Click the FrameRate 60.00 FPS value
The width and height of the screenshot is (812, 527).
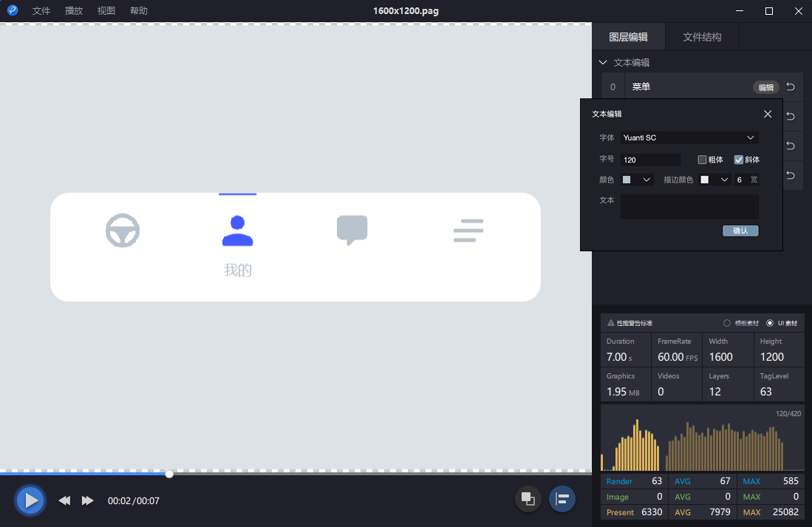tap(678, 357)
